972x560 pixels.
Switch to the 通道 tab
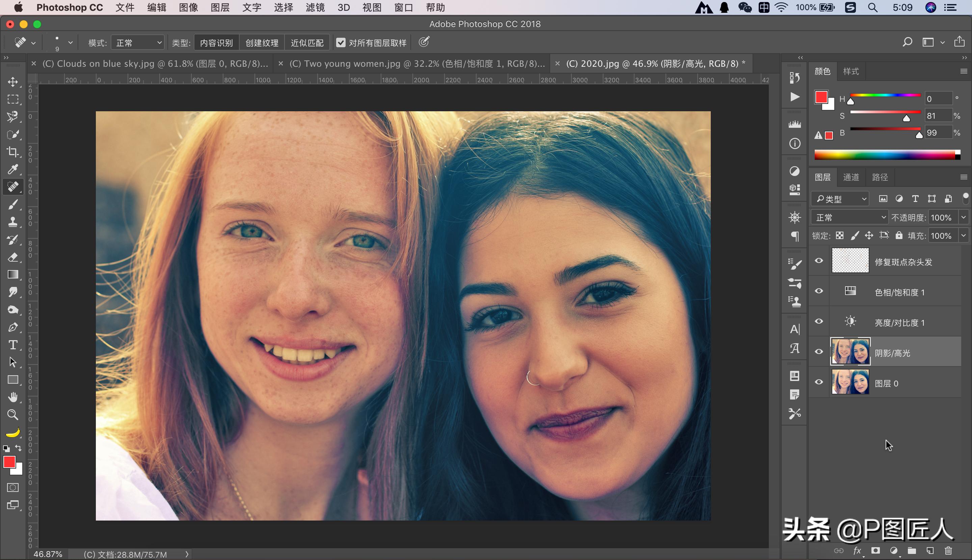click(x=851, y=177)
